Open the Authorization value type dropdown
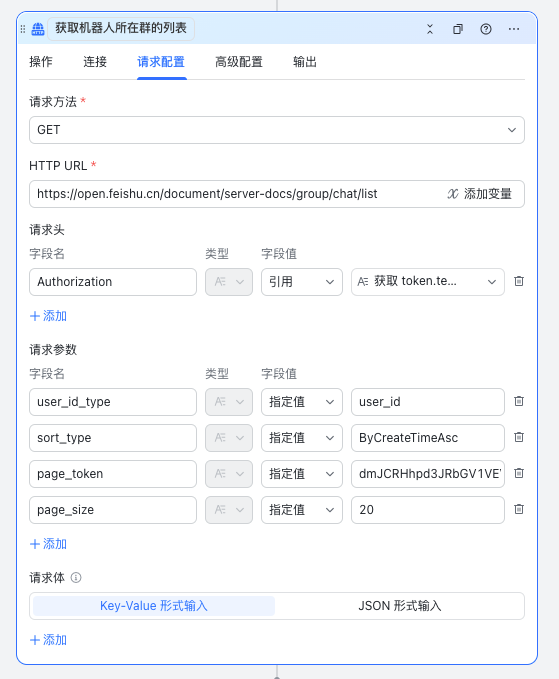The height and width of the screenshot is (679, 559). click(302, 282)
